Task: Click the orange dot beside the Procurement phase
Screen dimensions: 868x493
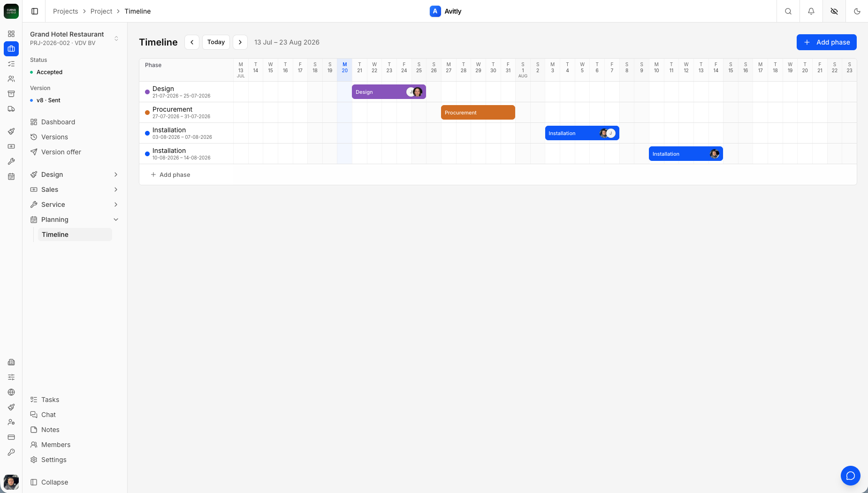Action: coord(147,113)
